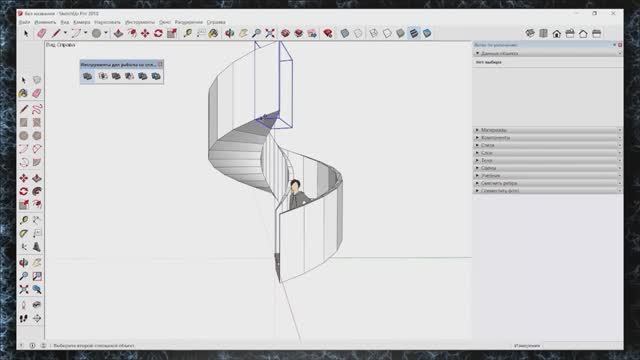Select the Look Around tool
The image size is (640, 360).
click(37, 305)
